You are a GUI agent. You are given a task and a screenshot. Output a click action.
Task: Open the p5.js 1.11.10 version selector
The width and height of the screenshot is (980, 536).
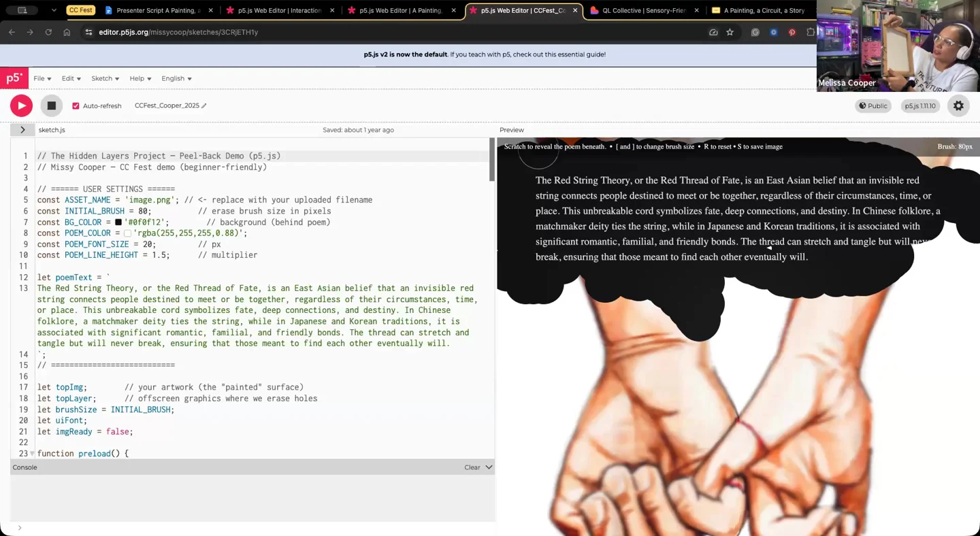point(920,105)
